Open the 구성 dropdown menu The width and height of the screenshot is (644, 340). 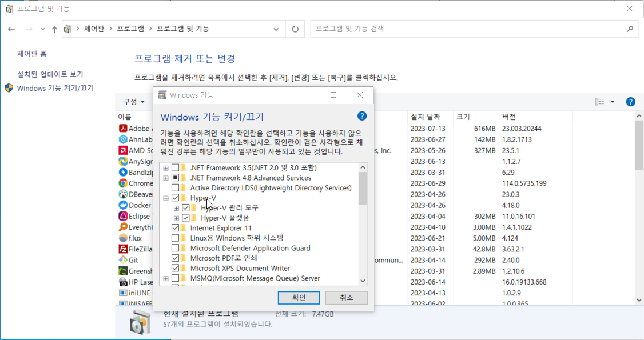pyautogui.click(x=134, y=102)
